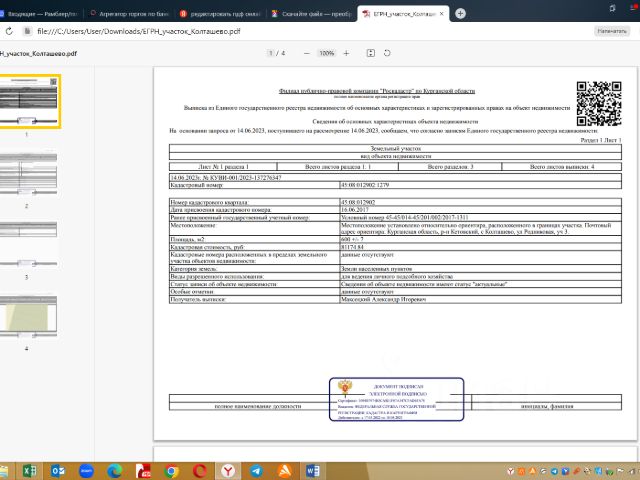Switch to the Скачайте файл tab
640x480 pixels.
[x=311, y=13]
